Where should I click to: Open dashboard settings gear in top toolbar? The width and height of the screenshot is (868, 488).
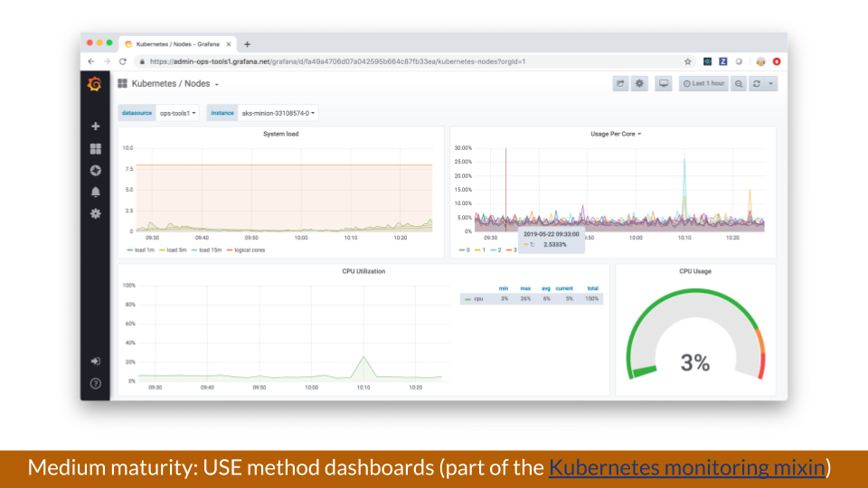click(639, 83)
